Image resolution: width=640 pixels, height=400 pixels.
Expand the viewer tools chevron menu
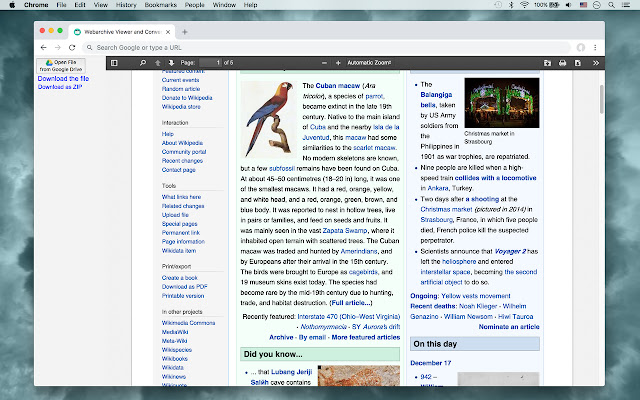pyautogui.click(x=597, y=63)
